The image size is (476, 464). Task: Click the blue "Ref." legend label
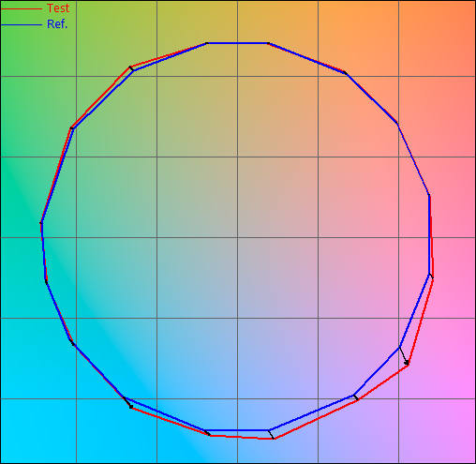point(57,24)
